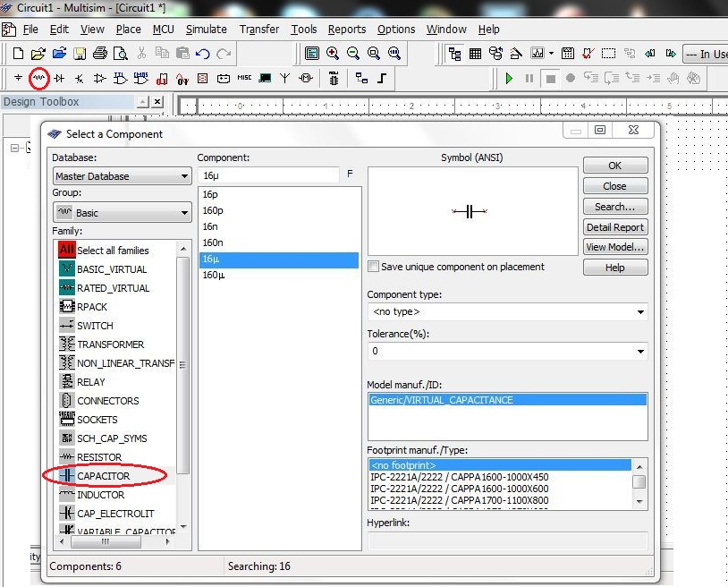Run the simulation with green play

pos(509,78)
